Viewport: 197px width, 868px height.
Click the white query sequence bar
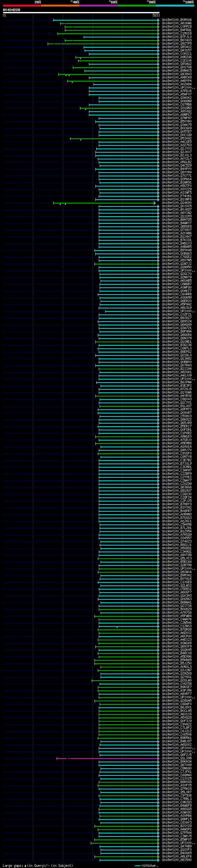pyautogui.click(x=81, y=12)
